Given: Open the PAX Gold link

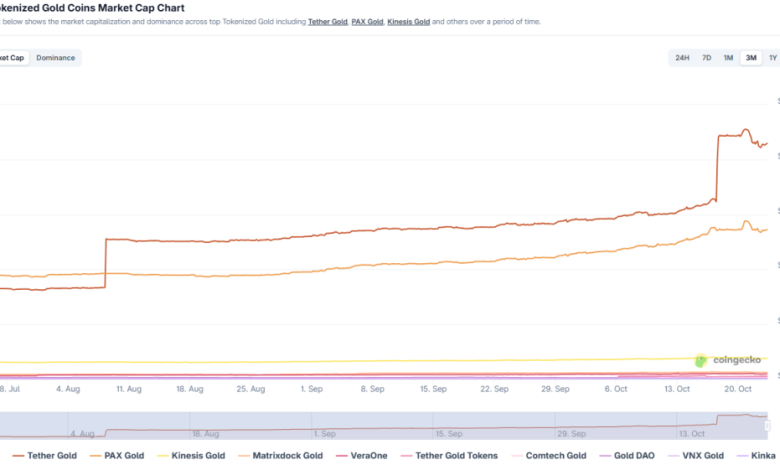Looking at the screenshot, I should [x=368, y=21].
